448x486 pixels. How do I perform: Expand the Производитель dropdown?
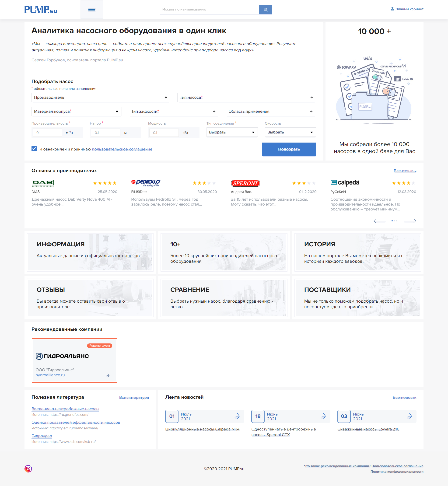pyautogui.click(x=101, y=97)
